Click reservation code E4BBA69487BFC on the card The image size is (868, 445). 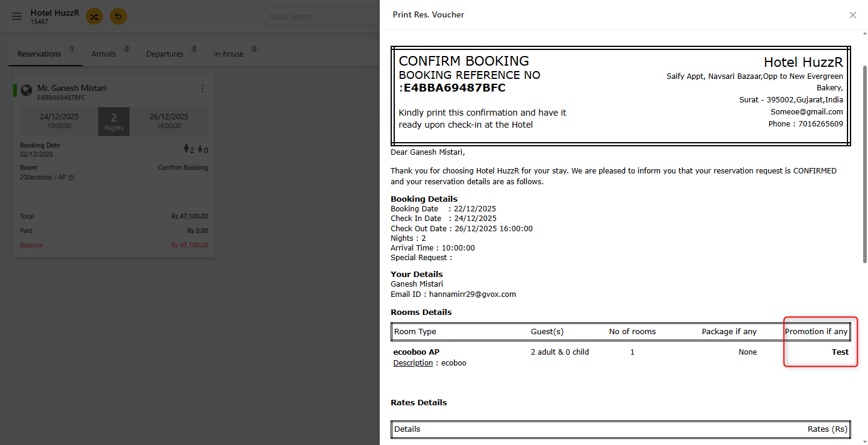tap(61, 98)
